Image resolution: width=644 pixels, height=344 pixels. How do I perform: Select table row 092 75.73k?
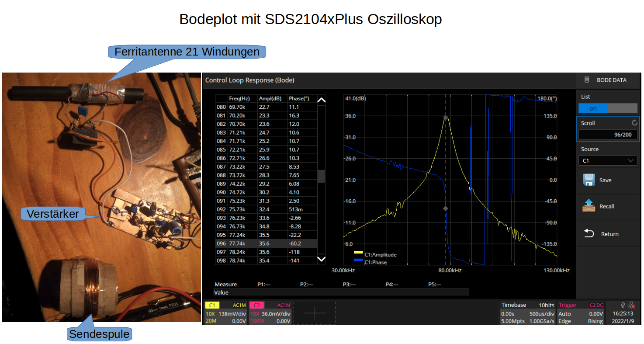pyautogui.click(x=266, y=209)
